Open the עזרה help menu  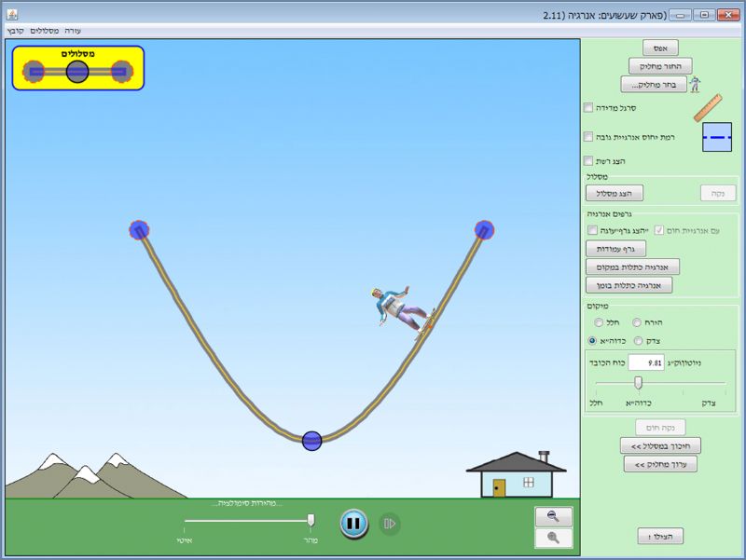pyautogui.click(x=73, y=31)
